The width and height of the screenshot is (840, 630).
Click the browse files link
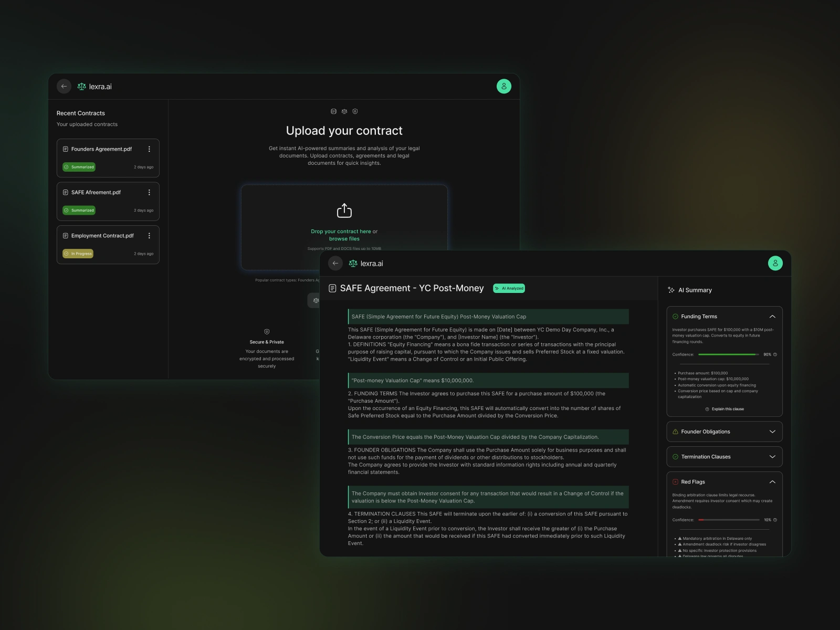(344, 239)
